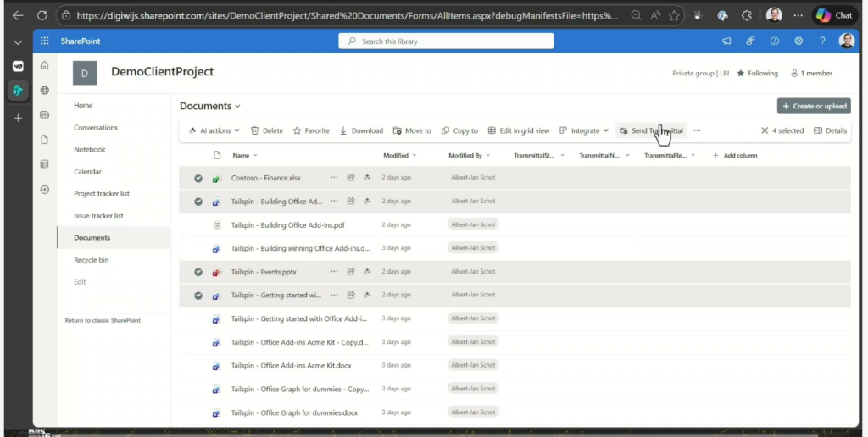868x437 pixels.
Task: Deselect the Contoso - Finance.xlsx row checkmark
Action: click(198, 178)
